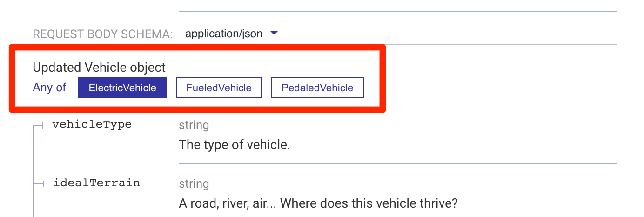Click the "Any of" label

tap(49, 88)
